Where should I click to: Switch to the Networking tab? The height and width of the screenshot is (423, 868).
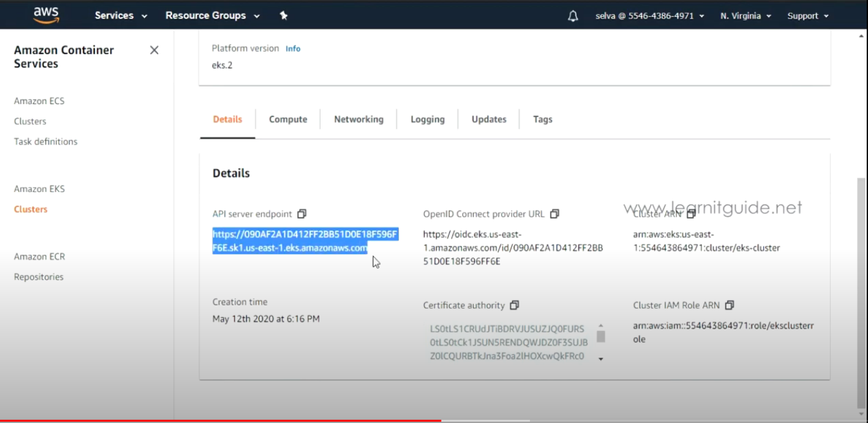pos(359,120)
